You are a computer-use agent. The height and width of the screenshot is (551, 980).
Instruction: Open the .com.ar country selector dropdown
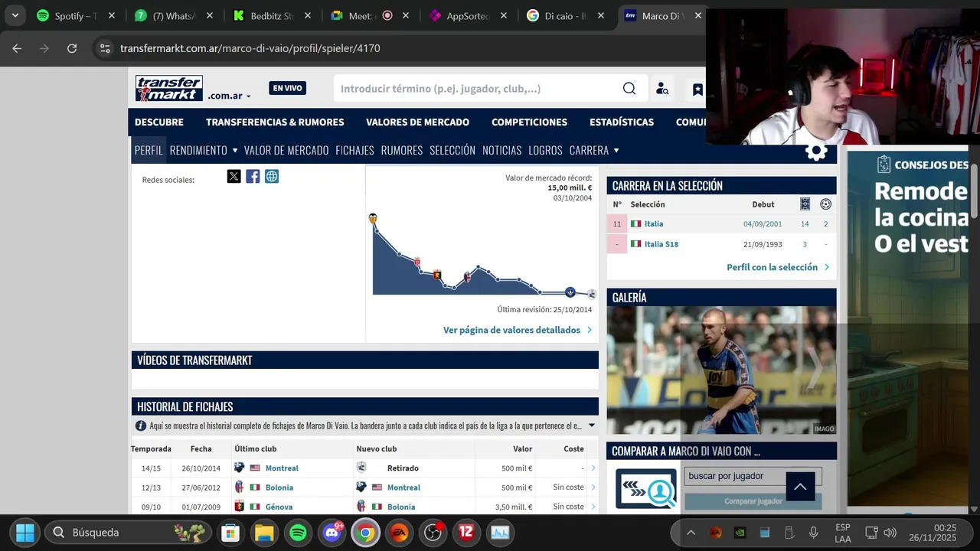229,96
